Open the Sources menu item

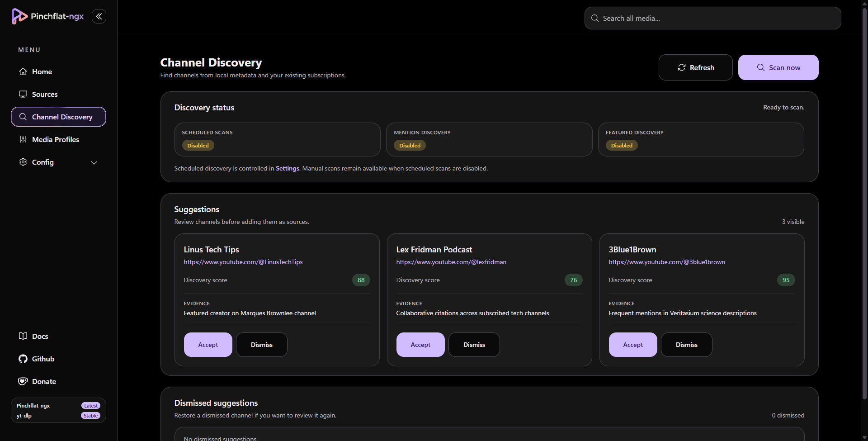tap(58, 94)
